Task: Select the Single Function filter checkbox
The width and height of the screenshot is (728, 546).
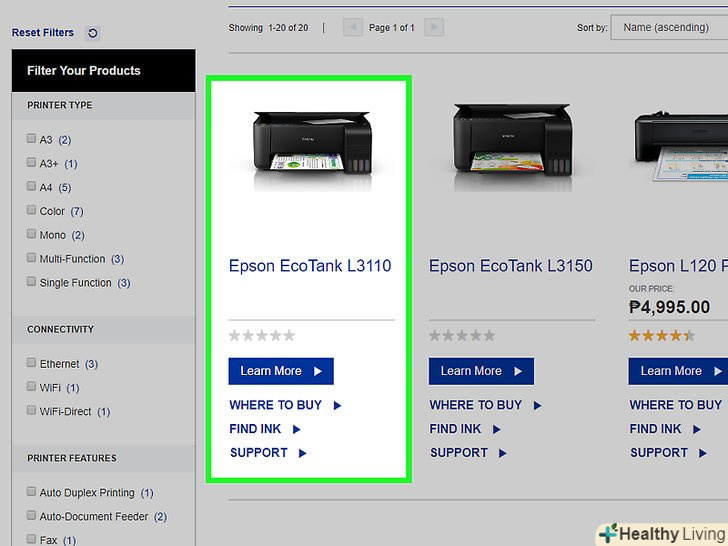Action: [31, 281]
